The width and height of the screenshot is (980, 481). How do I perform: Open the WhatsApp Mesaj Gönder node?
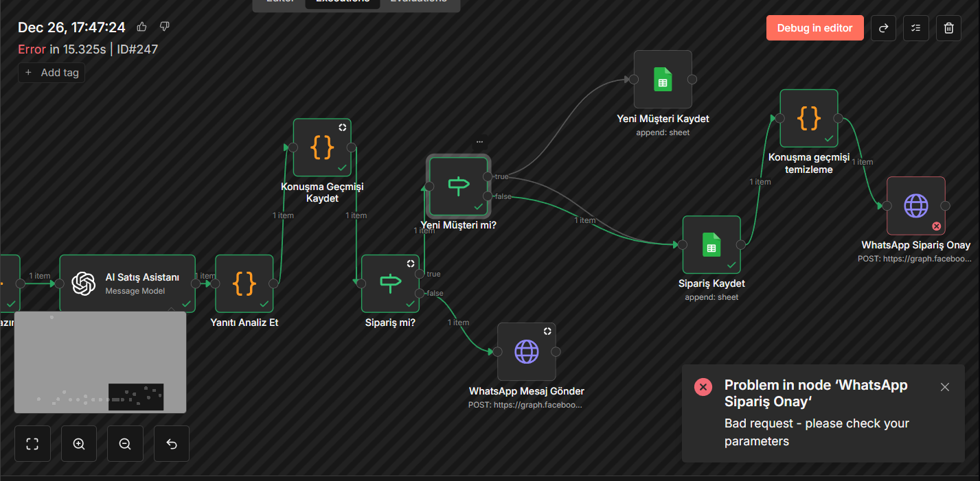(526, 351)
